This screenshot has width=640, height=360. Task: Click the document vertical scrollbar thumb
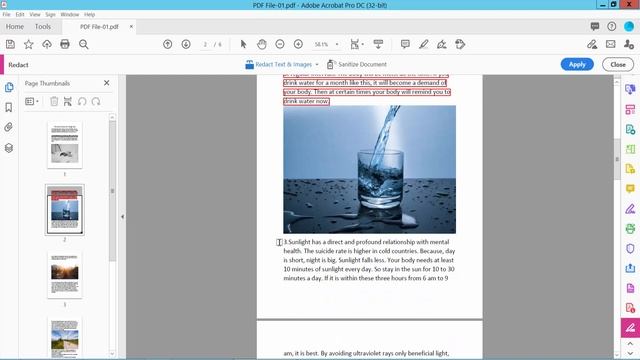pos(617,159)
